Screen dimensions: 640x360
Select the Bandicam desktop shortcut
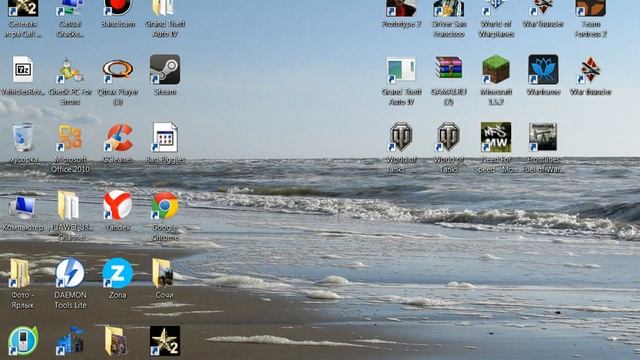coord(118,8)
